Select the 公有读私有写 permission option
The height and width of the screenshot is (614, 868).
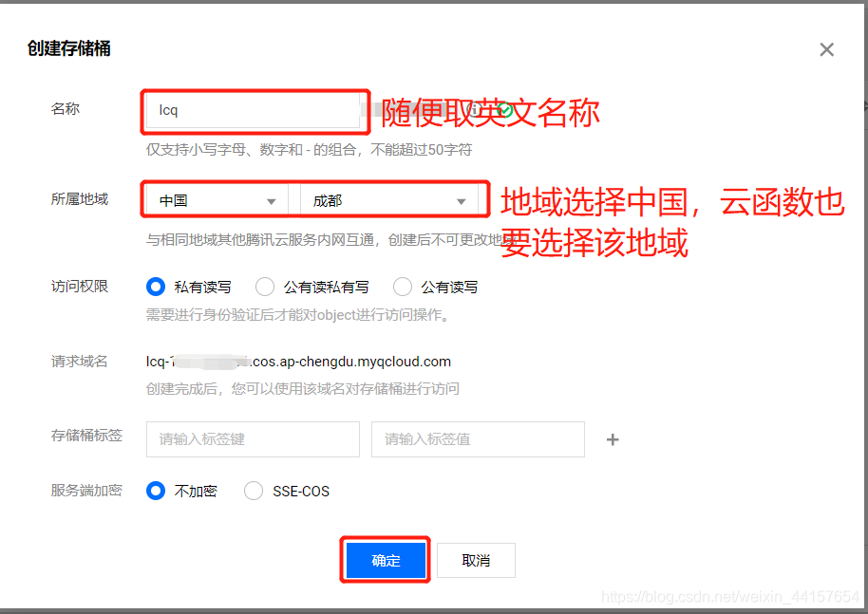[264, 287]
